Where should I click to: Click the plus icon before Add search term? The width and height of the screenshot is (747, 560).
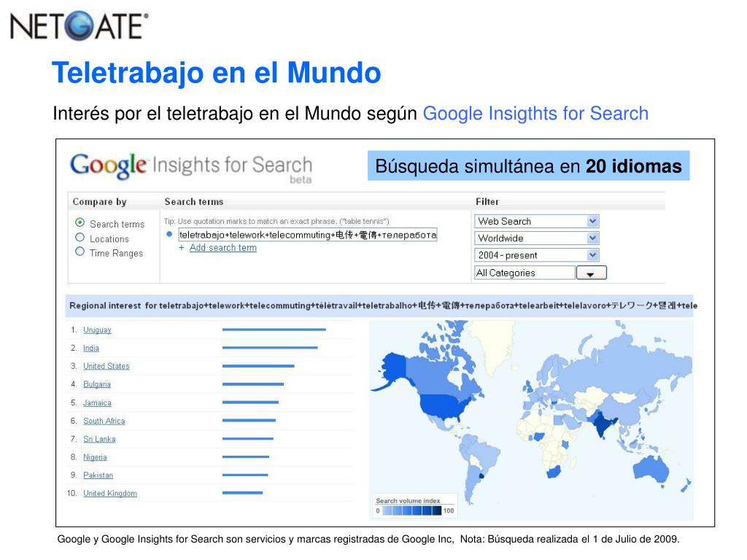click(x=181, y=248)
